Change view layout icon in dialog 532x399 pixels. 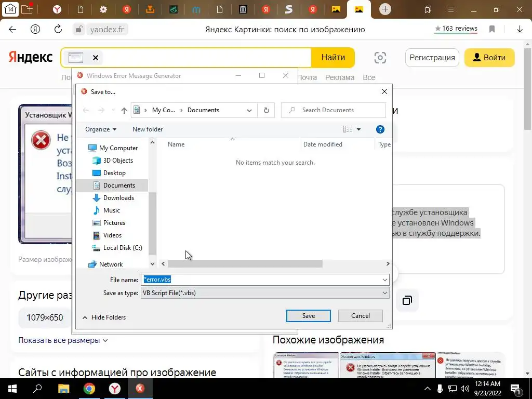(348, 129)
